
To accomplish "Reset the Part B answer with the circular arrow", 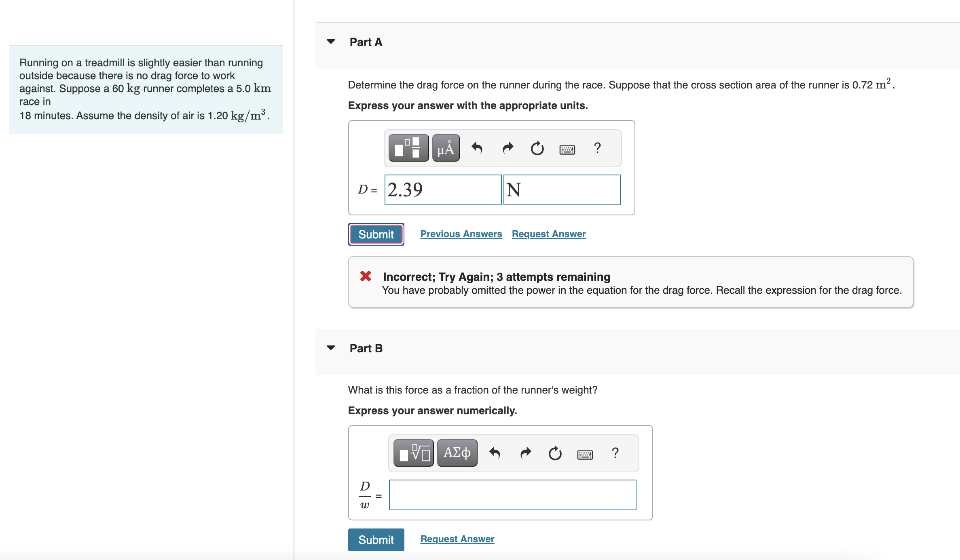I will tap(555, 453).
